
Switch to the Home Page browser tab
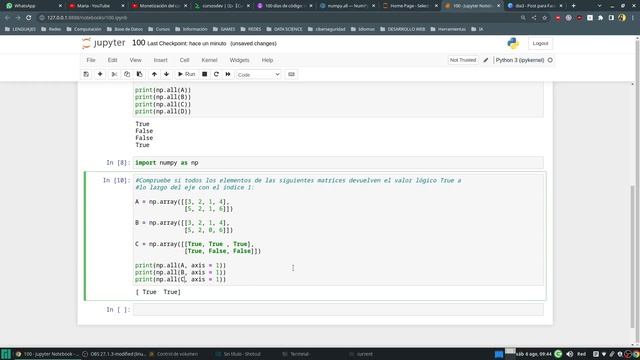[x=409, y=6]
